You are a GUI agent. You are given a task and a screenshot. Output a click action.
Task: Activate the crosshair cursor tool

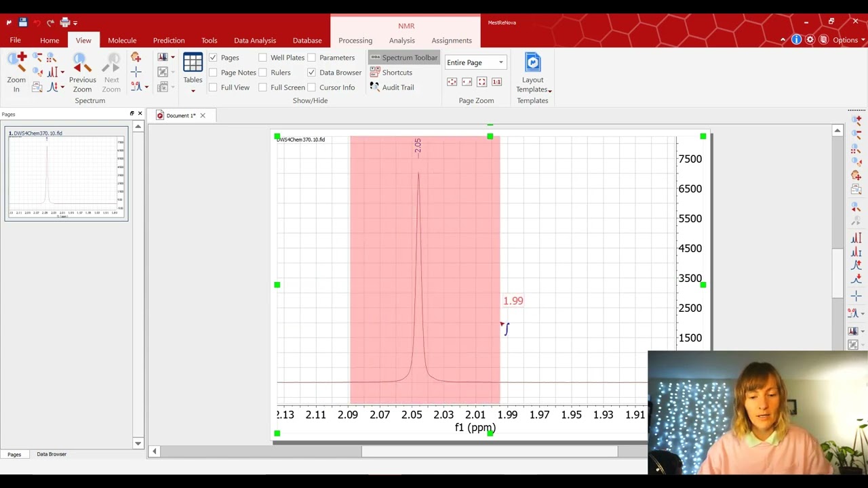pos(136,73)
